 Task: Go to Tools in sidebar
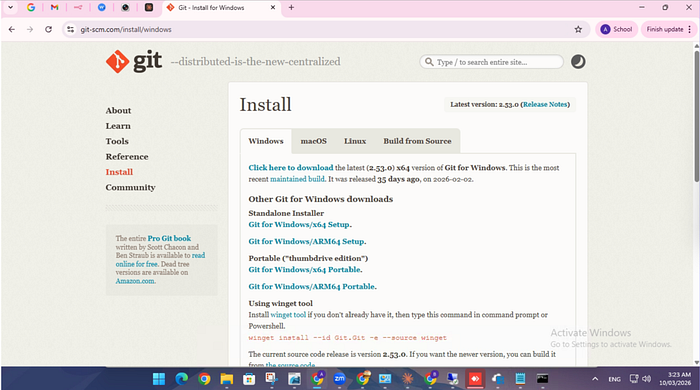tap(117, 141)
